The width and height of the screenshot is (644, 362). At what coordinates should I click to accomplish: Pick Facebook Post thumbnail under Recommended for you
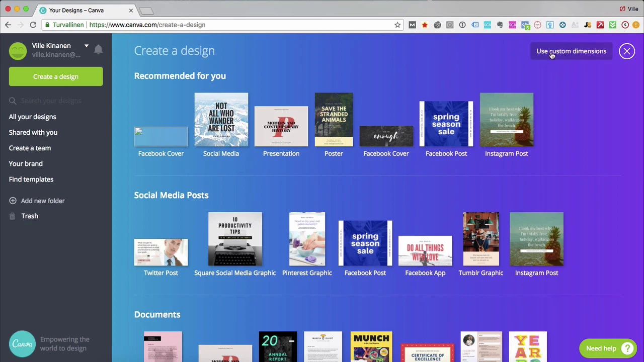click(446, 124)
